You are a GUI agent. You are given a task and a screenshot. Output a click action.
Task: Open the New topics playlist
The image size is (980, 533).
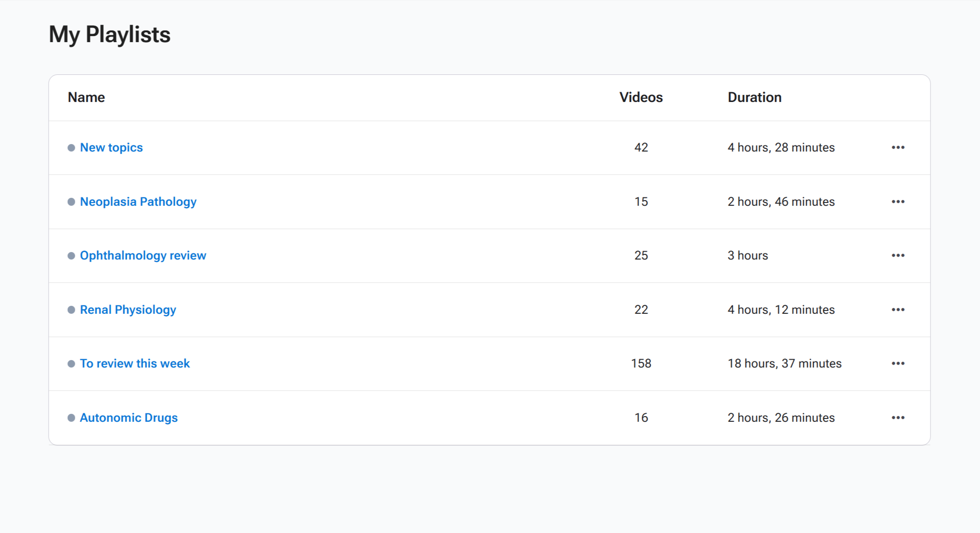coord(111,148)
